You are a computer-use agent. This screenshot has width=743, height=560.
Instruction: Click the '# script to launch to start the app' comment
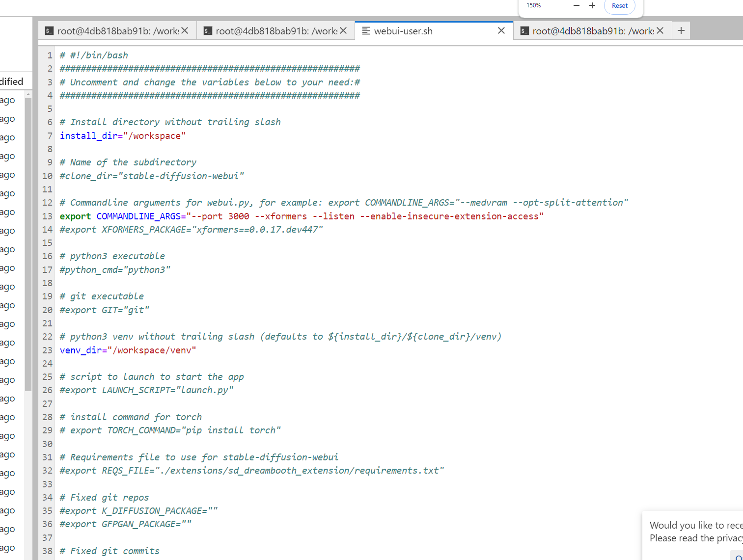pyautogui.click(x=152, y=376)
